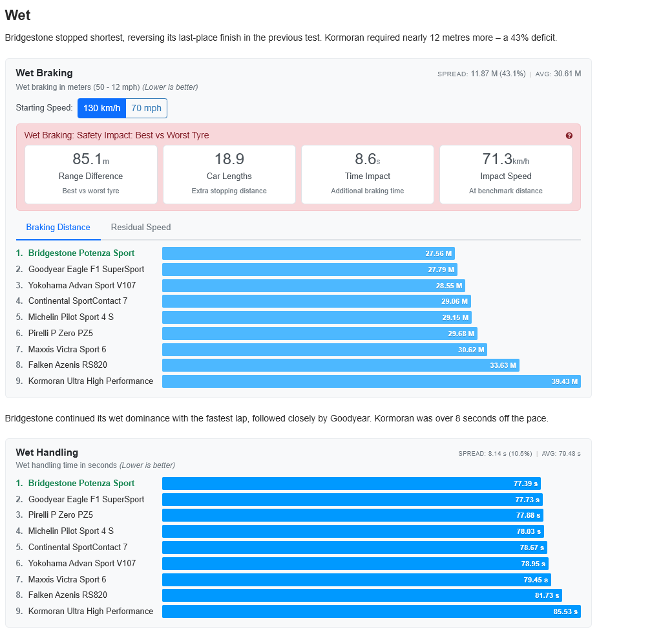Click the 27.79 M braking bar
Image resolution: width=672 pixels, height=638 pixels.
[310, 270]
